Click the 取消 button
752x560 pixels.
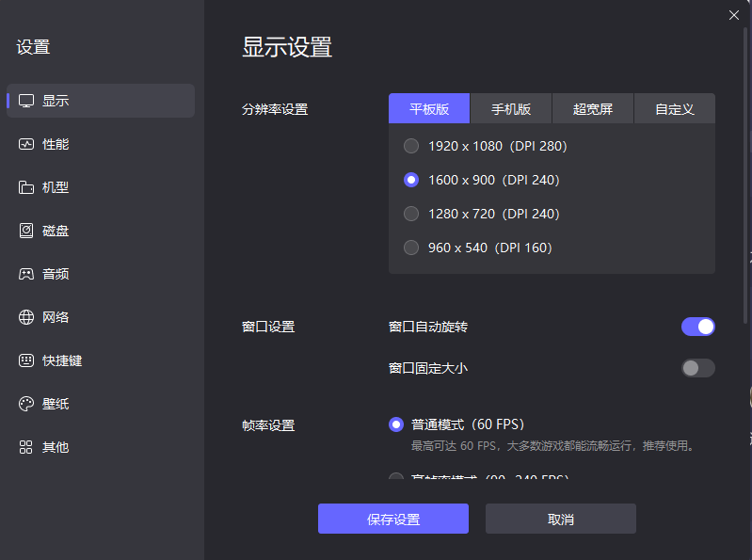click(561, 519)
